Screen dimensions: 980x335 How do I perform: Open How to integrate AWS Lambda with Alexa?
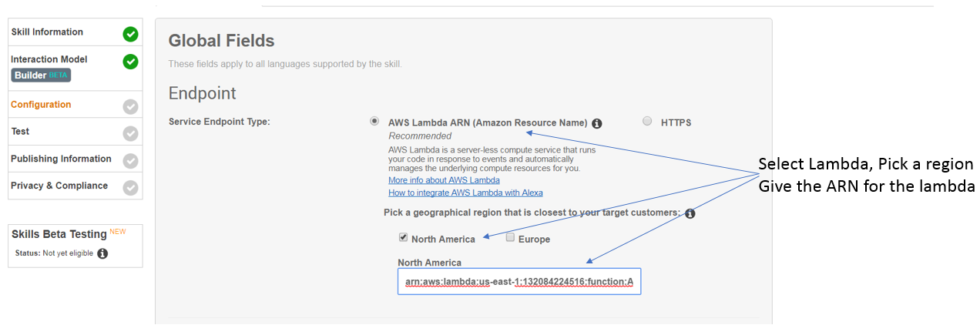pyautogui.click(x=465, y=193)
